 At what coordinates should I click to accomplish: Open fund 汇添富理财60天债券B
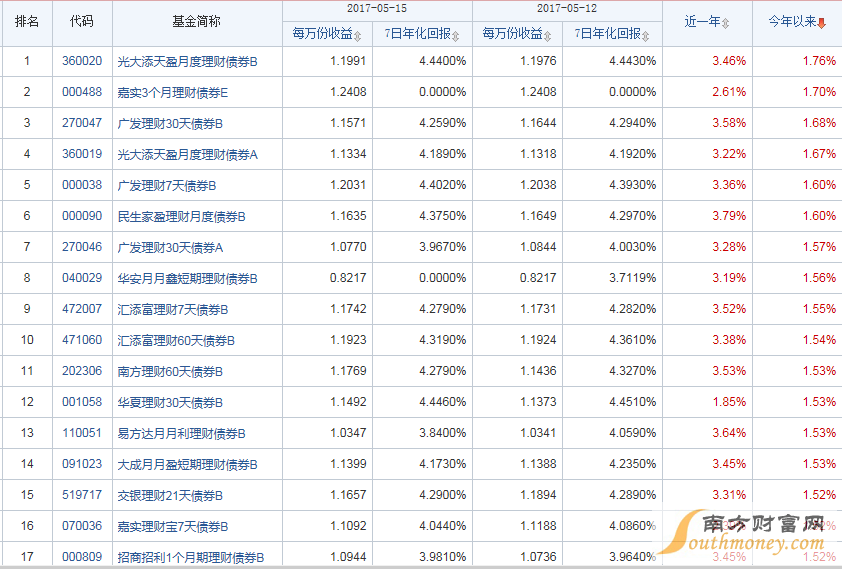pos(176,341)
